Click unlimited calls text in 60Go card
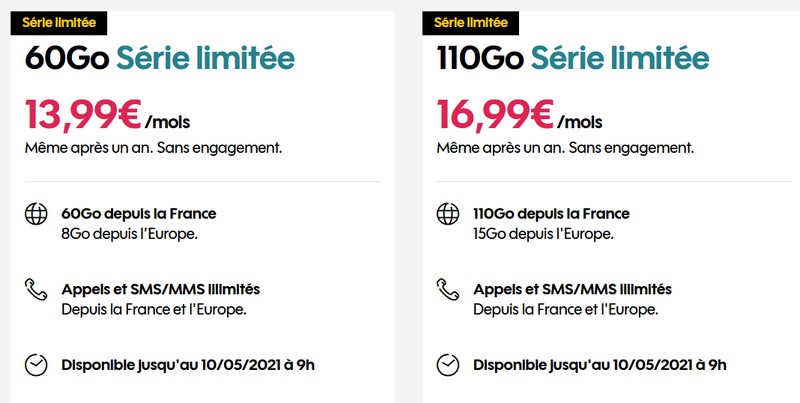The height and width of the screenshot is (403, 800). (x=160, y=289)
